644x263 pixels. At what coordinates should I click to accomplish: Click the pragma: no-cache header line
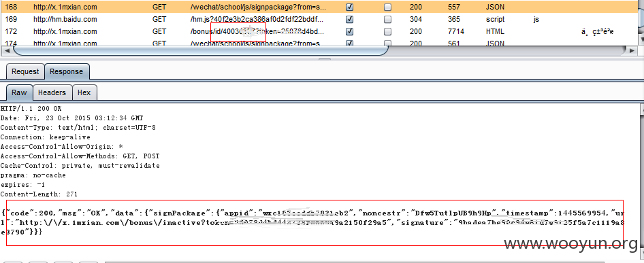pyautogui.click(x=33, y=175)
